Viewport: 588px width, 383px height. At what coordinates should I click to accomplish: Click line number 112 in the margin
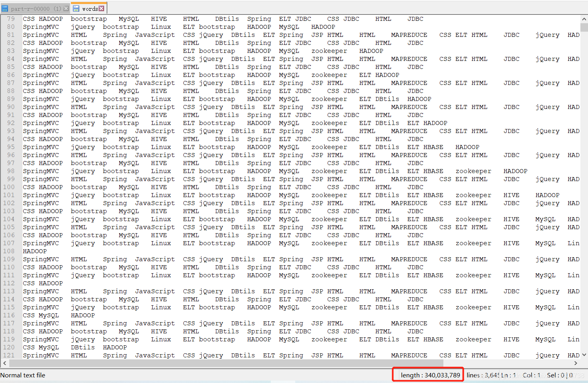click(x=9, y=283)
